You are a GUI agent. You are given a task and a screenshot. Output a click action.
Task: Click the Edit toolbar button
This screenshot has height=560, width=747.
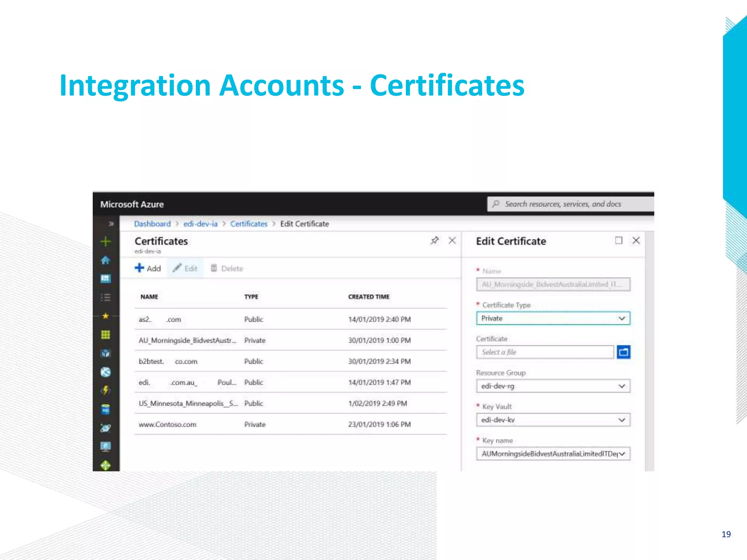click(x=185, y=268)
